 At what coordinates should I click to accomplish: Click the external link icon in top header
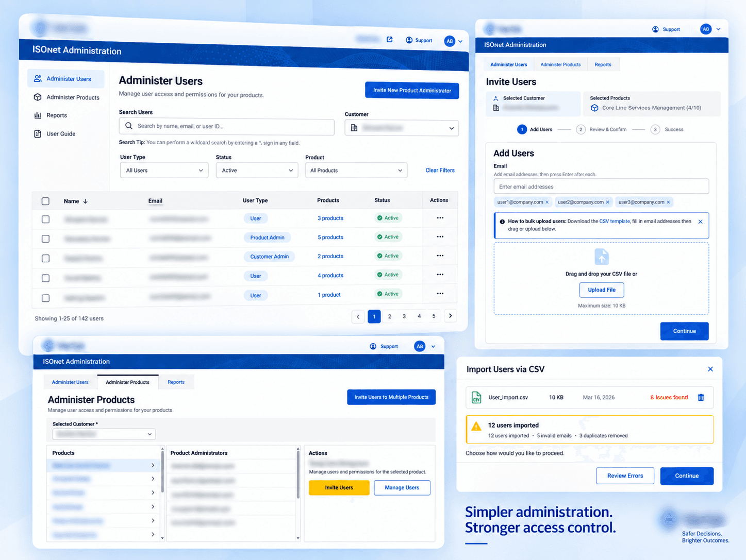pyautogui.click(x=390, y=40)
